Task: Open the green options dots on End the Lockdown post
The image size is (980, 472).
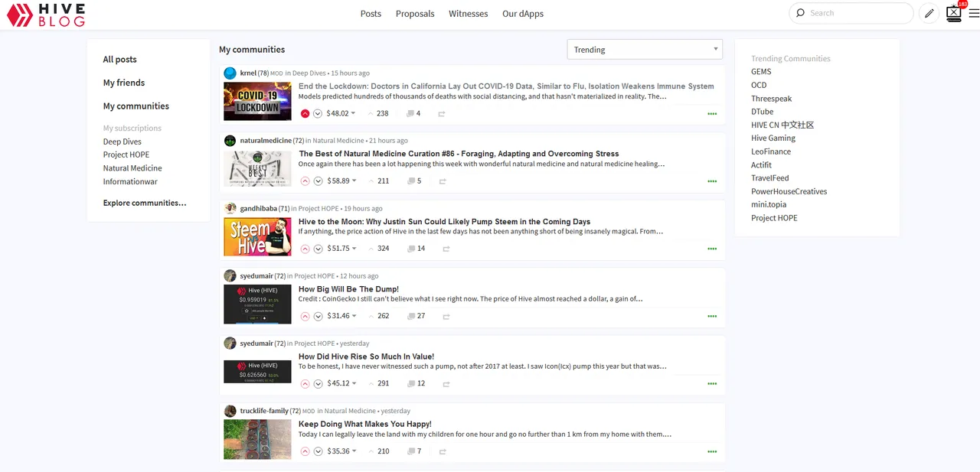Action: tap(712, 114)
